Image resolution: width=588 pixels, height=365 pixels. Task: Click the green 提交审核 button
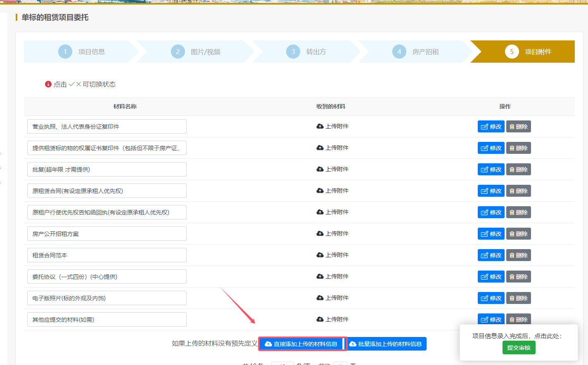(x=519, y=348)
